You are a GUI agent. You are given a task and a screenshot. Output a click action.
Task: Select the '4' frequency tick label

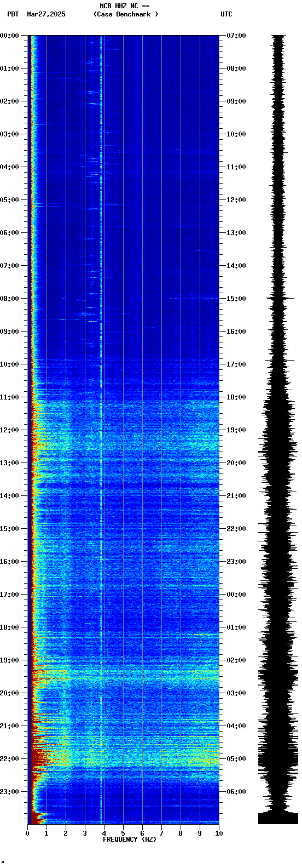[x=104, y=833]
